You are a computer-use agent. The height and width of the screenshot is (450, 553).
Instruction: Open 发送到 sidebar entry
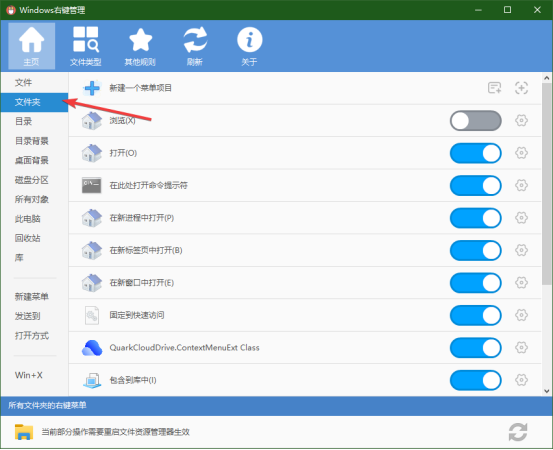point(28,316)
